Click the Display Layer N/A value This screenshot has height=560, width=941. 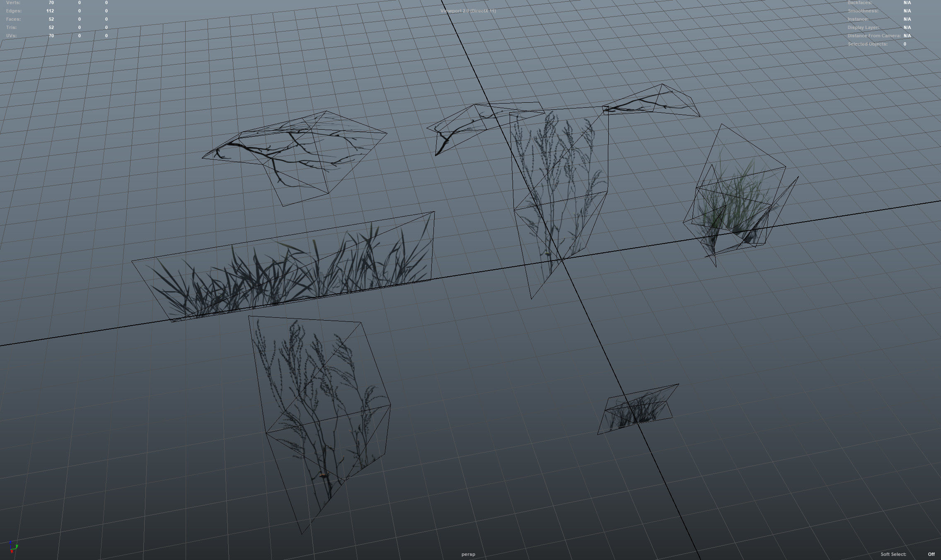coord(907,27)
